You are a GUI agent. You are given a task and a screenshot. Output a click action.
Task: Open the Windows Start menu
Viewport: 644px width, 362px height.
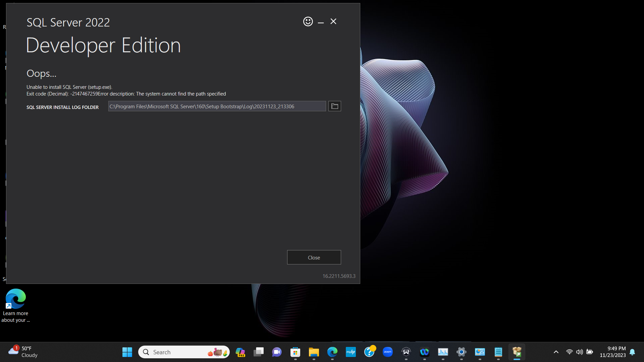coord(127,352)
